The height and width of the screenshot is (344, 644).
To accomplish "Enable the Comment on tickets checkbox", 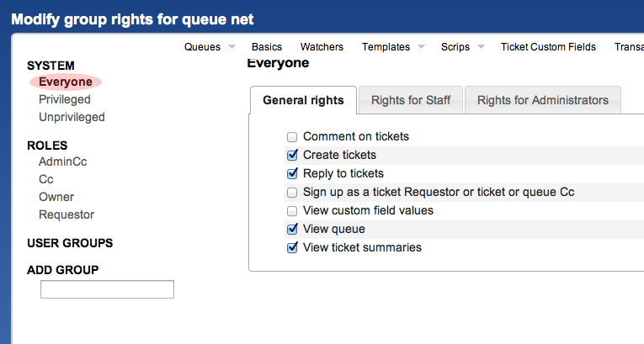I will 292,136.
